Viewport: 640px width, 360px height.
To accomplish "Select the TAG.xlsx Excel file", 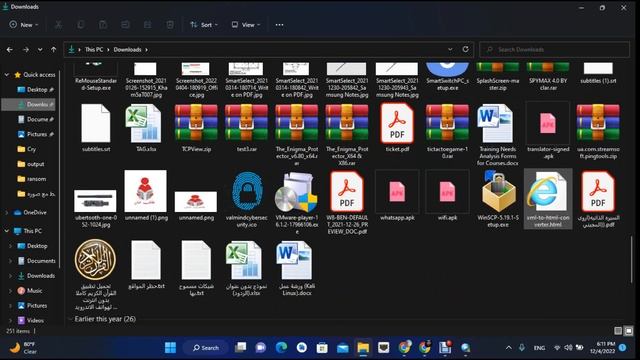I will (x=146, y=128).
